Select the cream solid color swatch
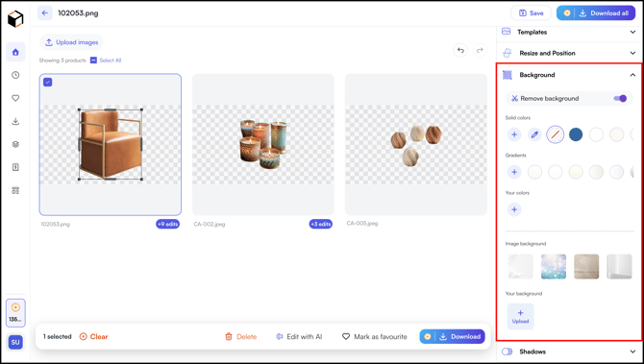The height and width of the screenshot is (364, 644). coord(617,134)
